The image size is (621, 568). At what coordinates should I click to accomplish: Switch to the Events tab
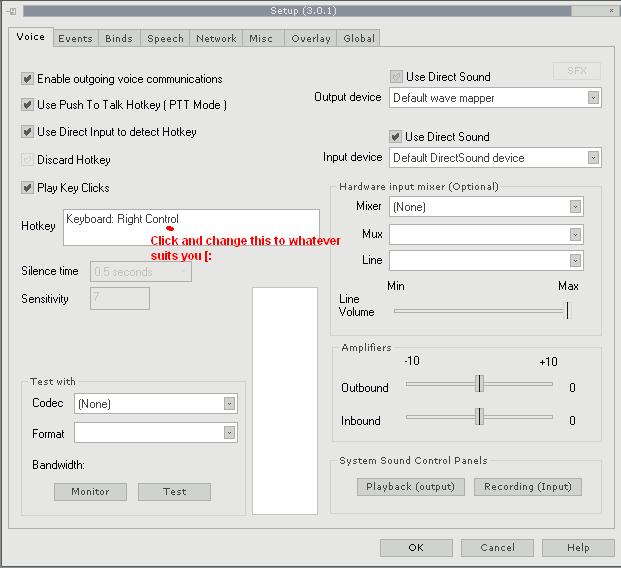pos(75,38)
